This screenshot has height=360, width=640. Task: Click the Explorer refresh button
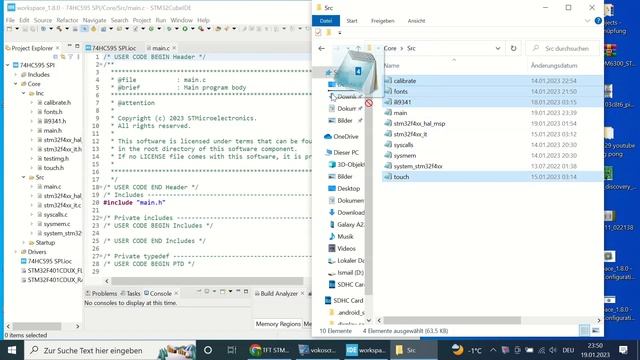pos(513,48)
